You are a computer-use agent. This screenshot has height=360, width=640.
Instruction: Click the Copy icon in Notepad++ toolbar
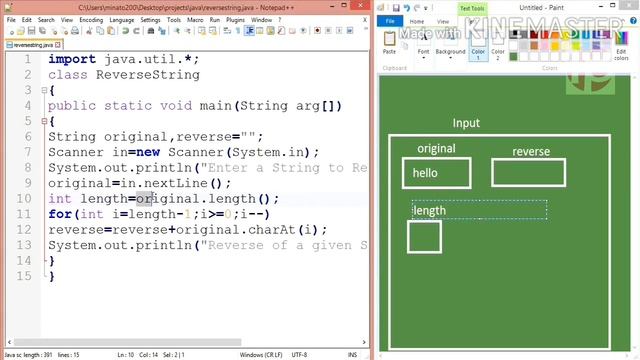pyautogui.click(x=100, y=31)
